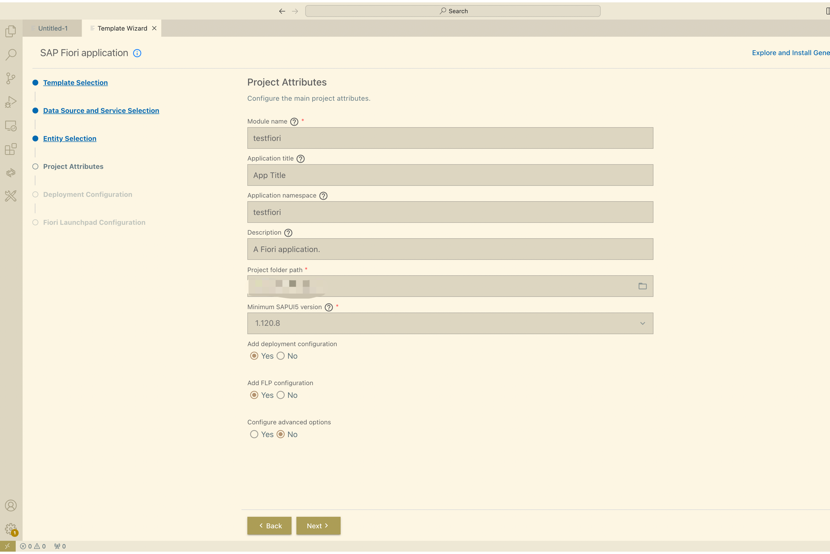The width and height of the screenshot is (830, 554).
Task: Click the Deployment Configuration step
Action: coord(87,195)
